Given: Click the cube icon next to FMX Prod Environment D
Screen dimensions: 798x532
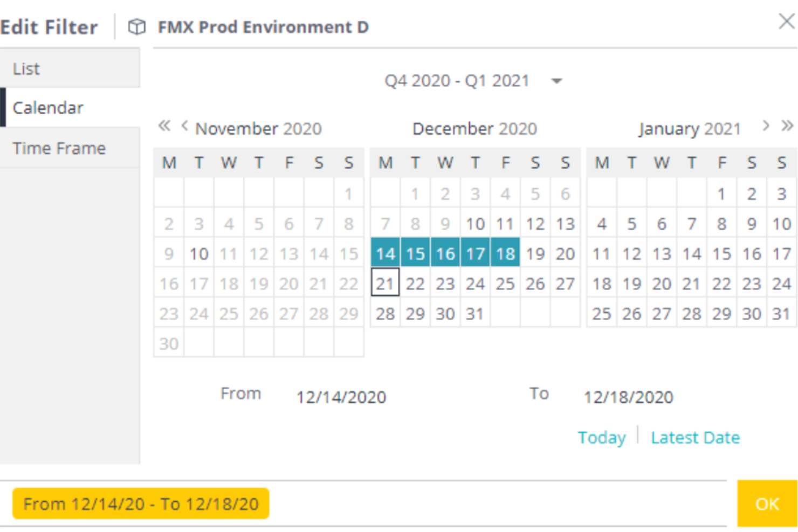Looking at the screenshot, I should 136,26.
